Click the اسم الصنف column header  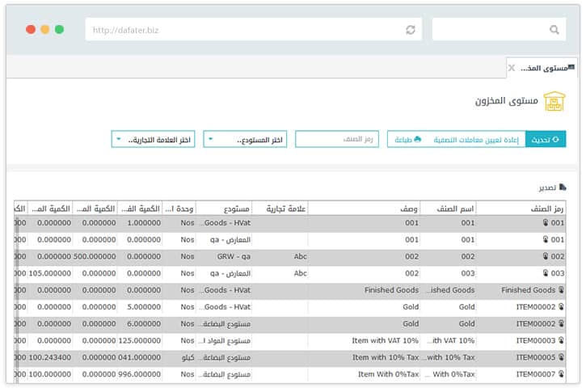[x=456, y=209]
